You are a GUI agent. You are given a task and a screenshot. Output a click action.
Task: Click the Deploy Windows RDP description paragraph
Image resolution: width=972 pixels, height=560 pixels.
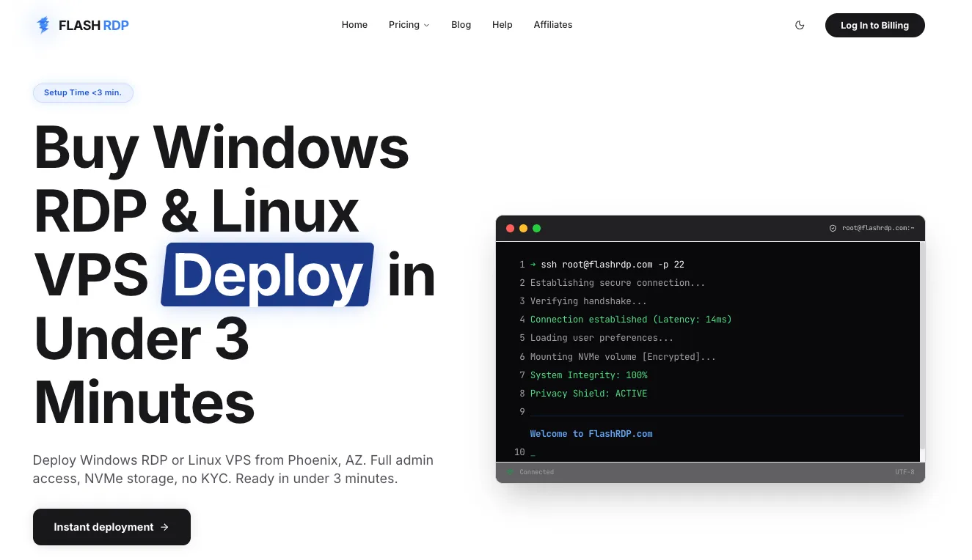tap(233, 470)
